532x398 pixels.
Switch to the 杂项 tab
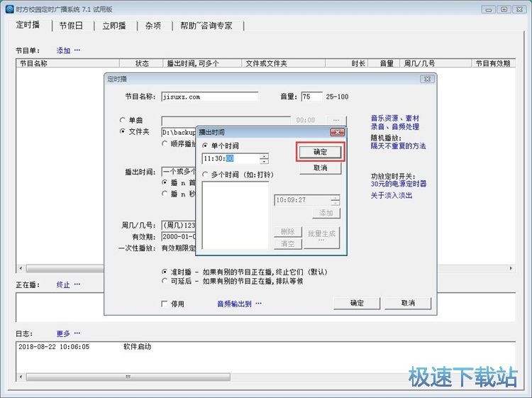click(x=153, y=26)
